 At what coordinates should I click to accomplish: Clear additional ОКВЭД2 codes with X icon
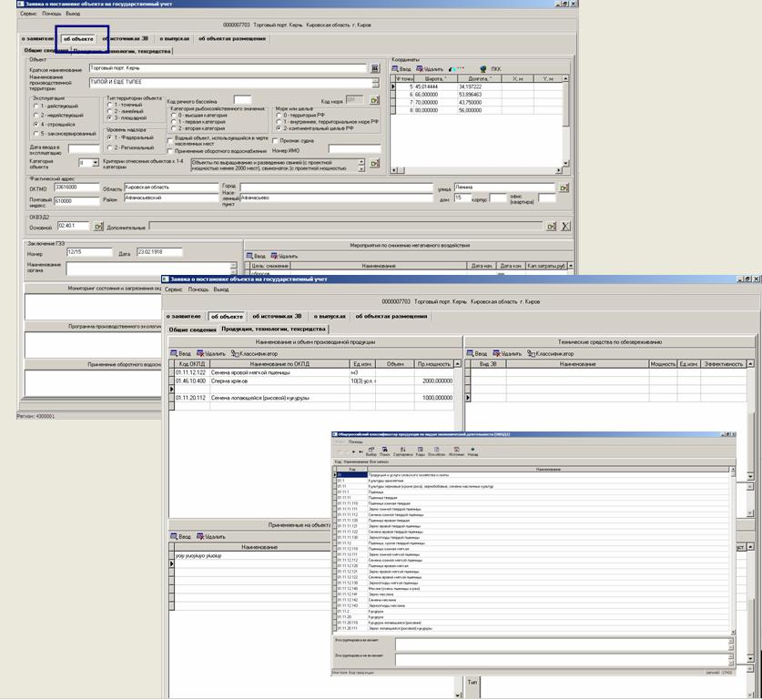tap(564, 226)
